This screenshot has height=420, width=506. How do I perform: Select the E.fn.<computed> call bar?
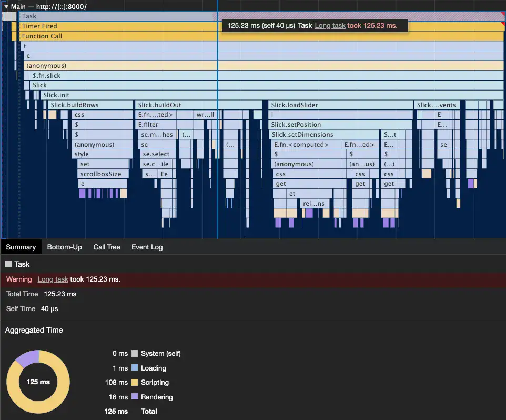click(306, 145)
